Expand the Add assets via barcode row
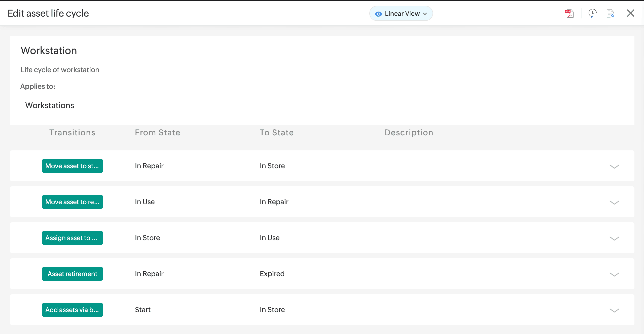The height and width of the screenshot is (334, 644). point(614,310)
